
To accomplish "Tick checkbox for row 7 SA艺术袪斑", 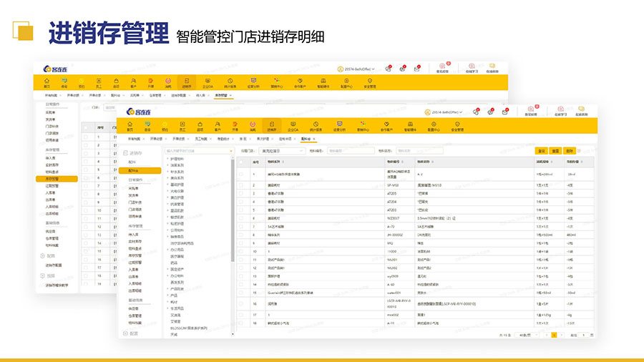I will (x=241, y=227).
